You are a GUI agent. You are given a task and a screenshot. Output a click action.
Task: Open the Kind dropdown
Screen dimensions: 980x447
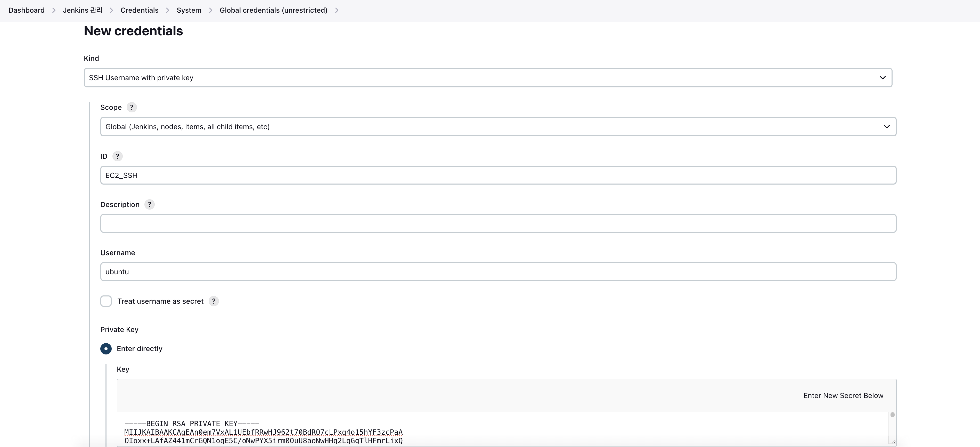pos(488,78)
